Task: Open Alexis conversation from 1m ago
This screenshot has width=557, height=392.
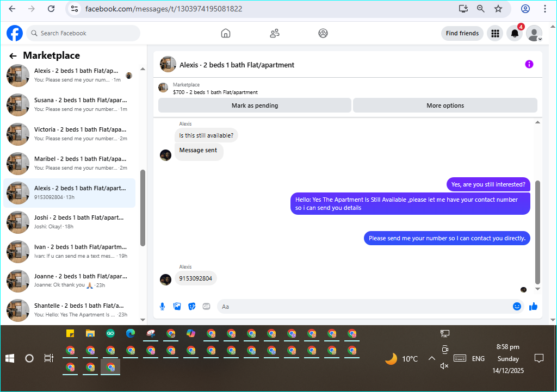Action: pyautogui.click(x=69, y=75)
